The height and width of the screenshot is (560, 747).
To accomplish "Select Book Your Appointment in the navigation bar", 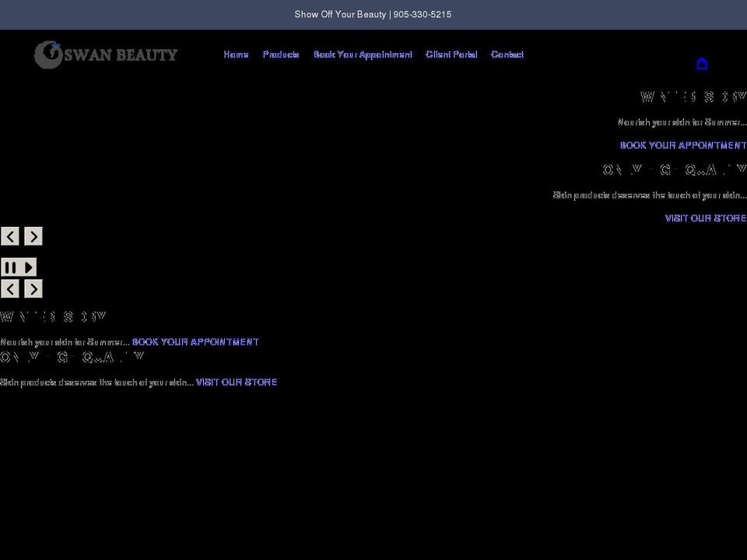I will click(x=363, y=54).
